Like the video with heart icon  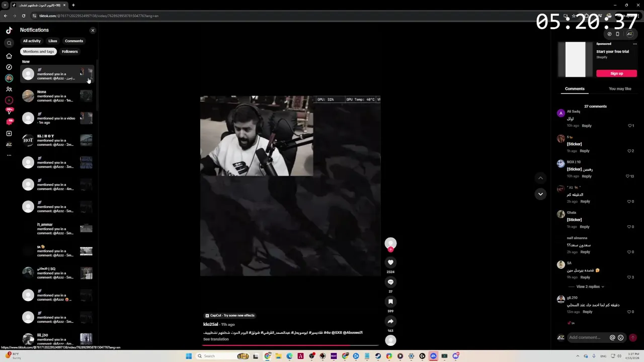point(390,262)
